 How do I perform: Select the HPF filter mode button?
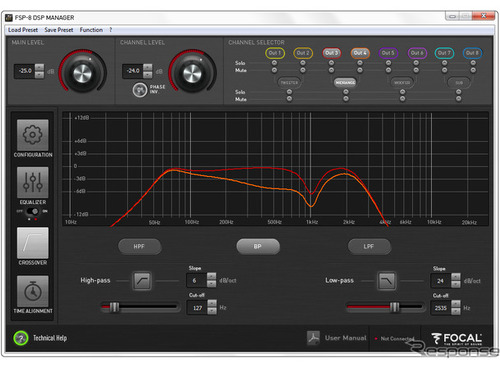pyautogui.click(x=140, y=247)
